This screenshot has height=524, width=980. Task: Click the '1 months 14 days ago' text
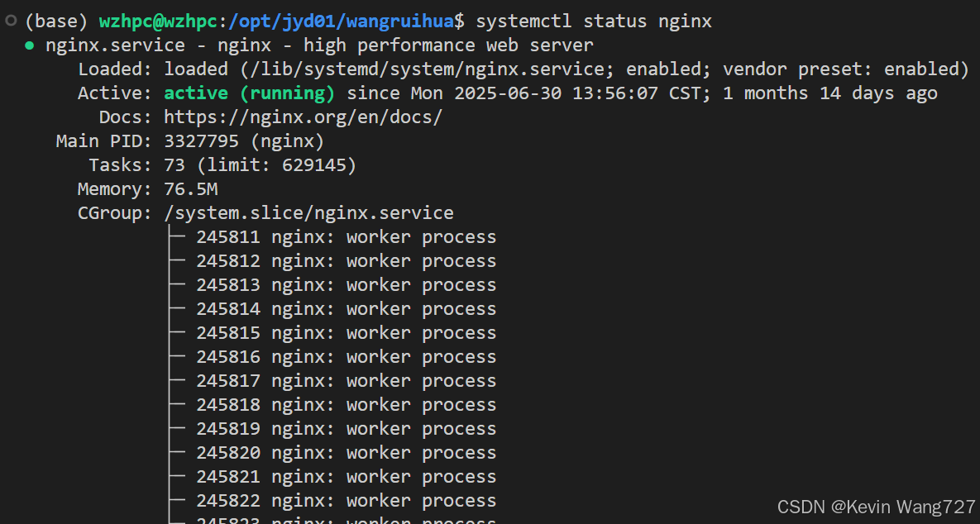point(830,93)
